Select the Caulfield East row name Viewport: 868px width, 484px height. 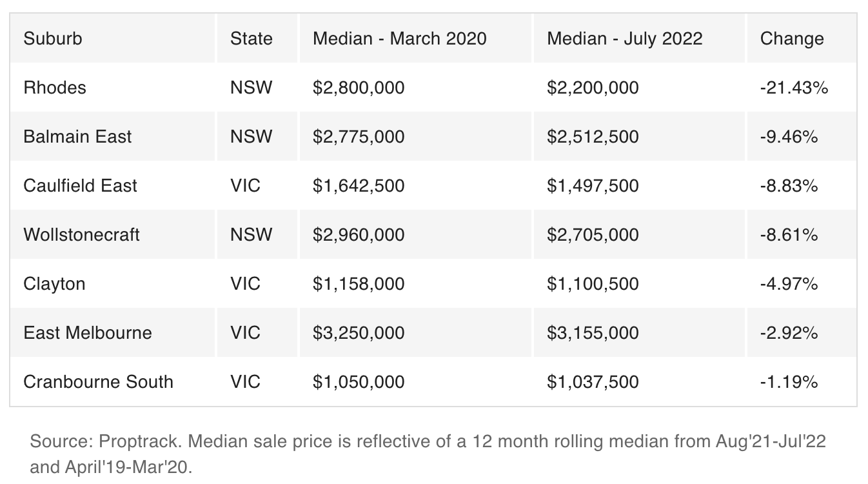tap(81, 186)
